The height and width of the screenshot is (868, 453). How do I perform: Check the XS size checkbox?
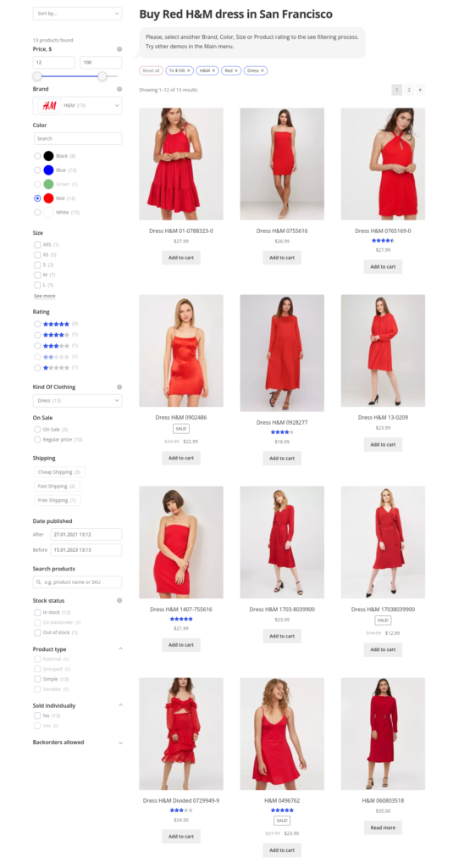37,254
